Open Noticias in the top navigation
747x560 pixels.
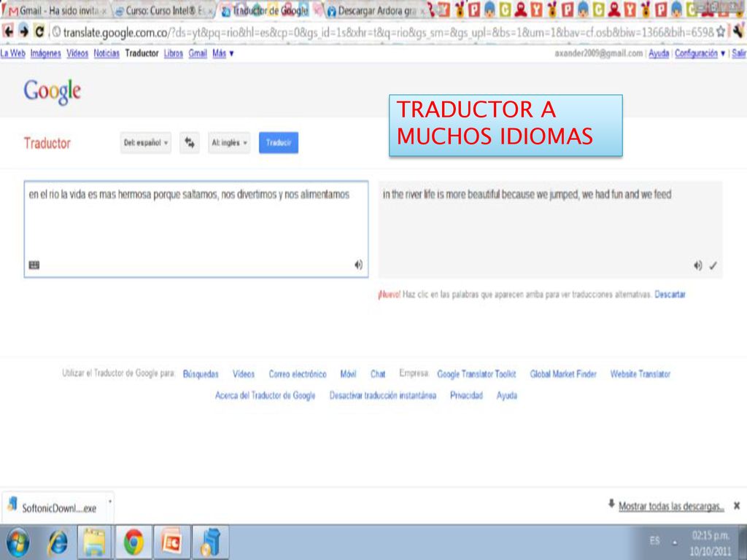click(x=107, y=53)
